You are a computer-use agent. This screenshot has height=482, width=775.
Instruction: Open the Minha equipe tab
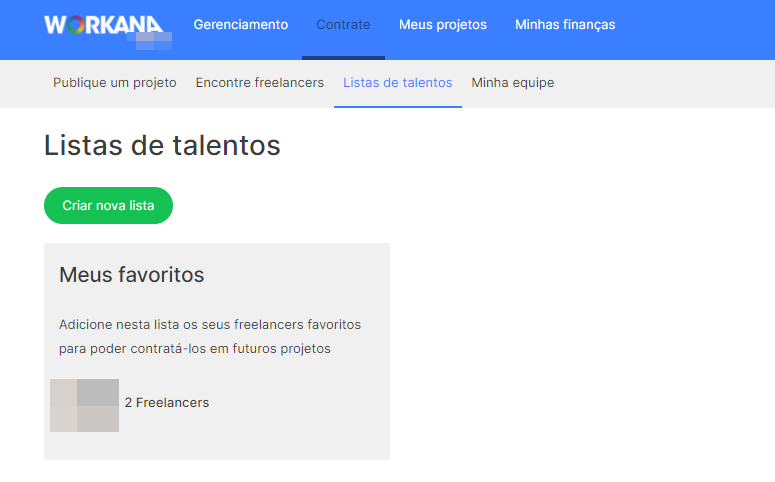pos(513,83)
